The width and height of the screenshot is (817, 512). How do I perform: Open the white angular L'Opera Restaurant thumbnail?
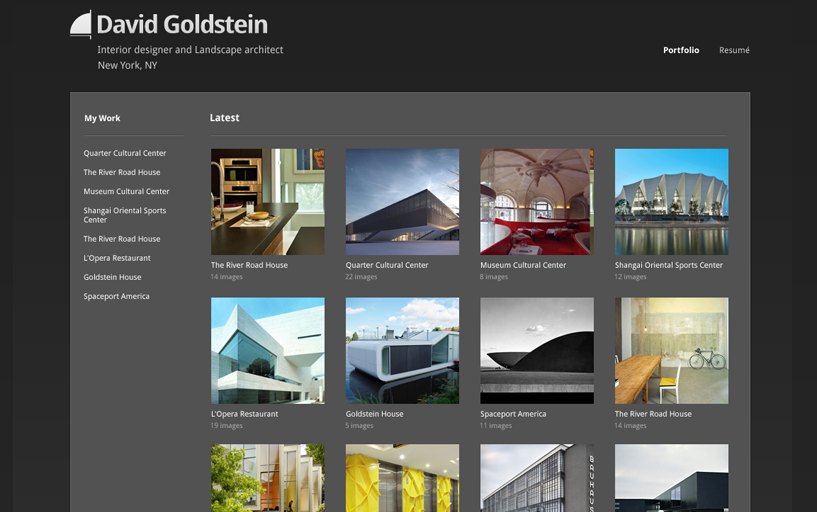coord(268,351)
